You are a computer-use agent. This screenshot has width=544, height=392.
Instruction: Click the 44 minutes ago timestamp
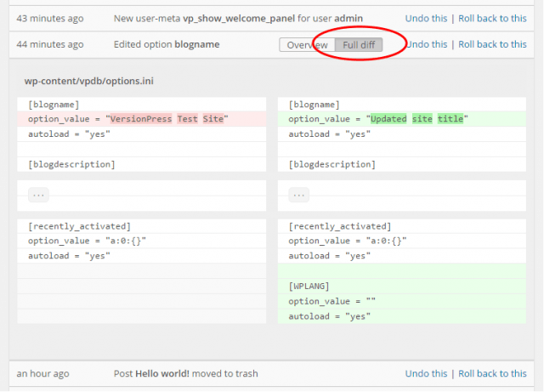click(50, 44)
